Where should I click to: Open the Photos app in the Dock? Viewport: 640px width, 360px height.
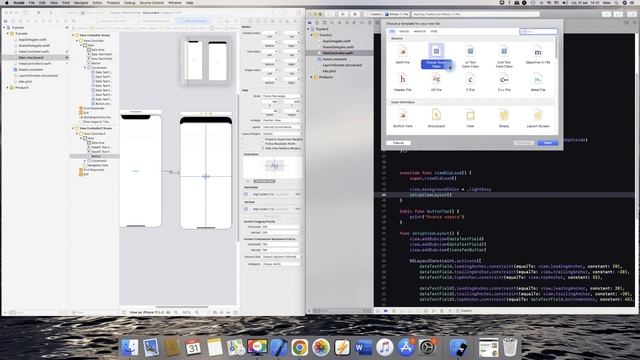pos(321,347)
